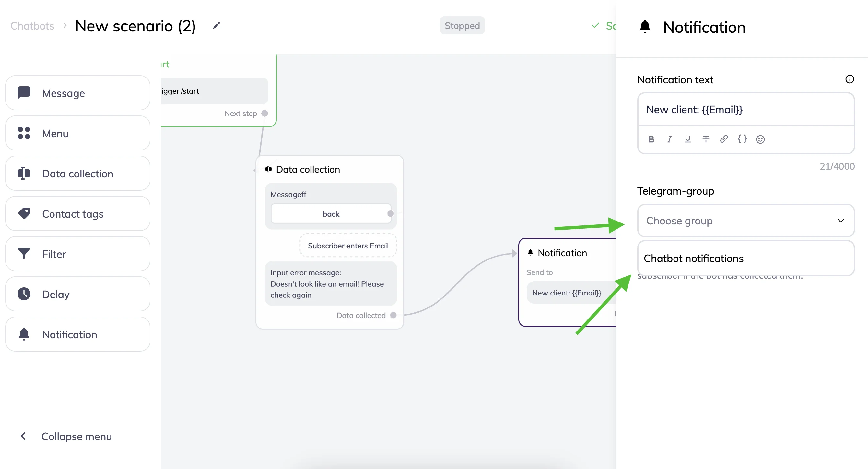This screenshot has width=868, height=469.
Task: Add a Data collection block from sidebar
Action: point(78,173)
